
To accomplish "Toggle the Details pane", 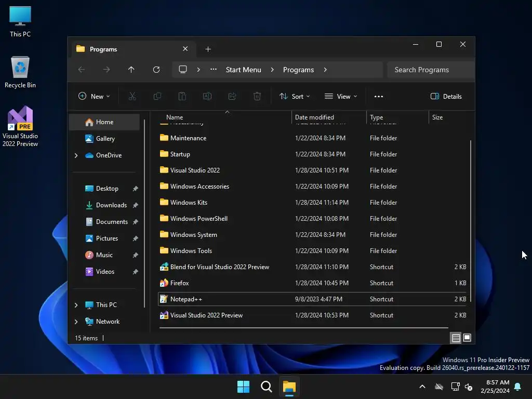I will (x=446, y=96).
